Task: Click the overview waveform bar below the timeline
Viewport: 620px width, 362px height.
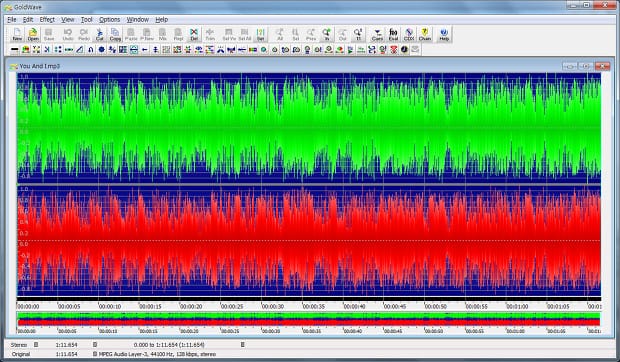Action: 308,319
